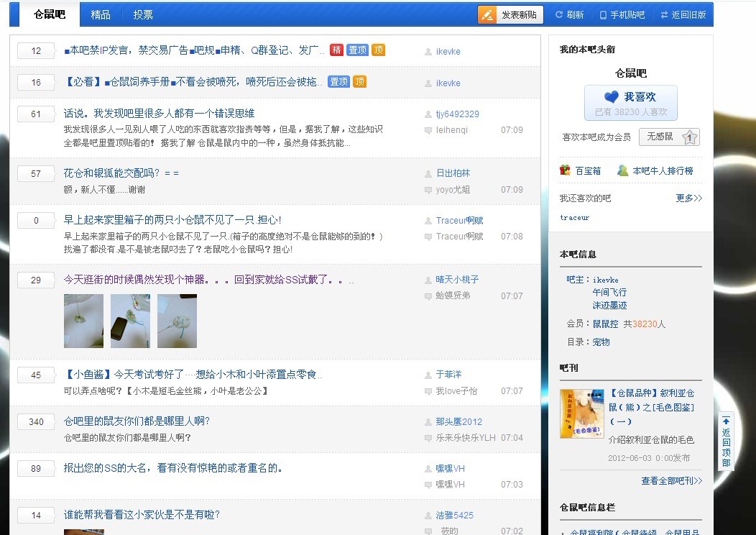Click 返回顶部 back-to-top button
Viewport: 756px width, 535px height.
pos(726,442)
